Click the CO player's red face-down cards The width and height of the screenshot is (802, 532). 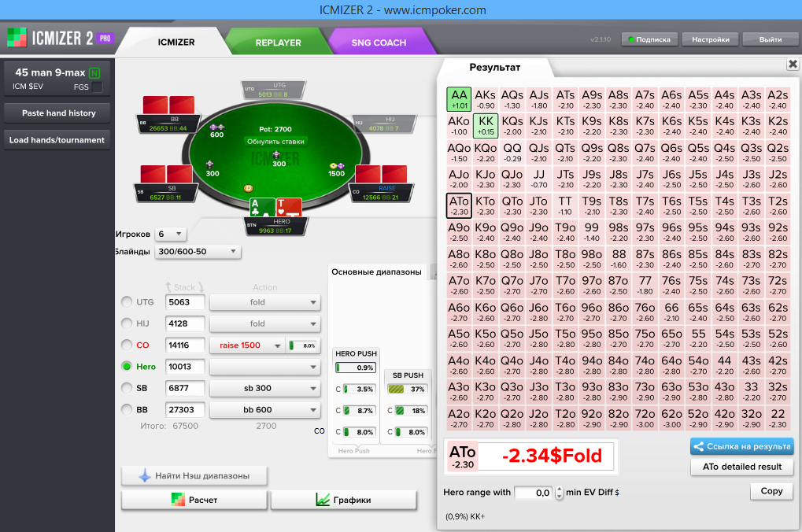(x=381, y=175)
